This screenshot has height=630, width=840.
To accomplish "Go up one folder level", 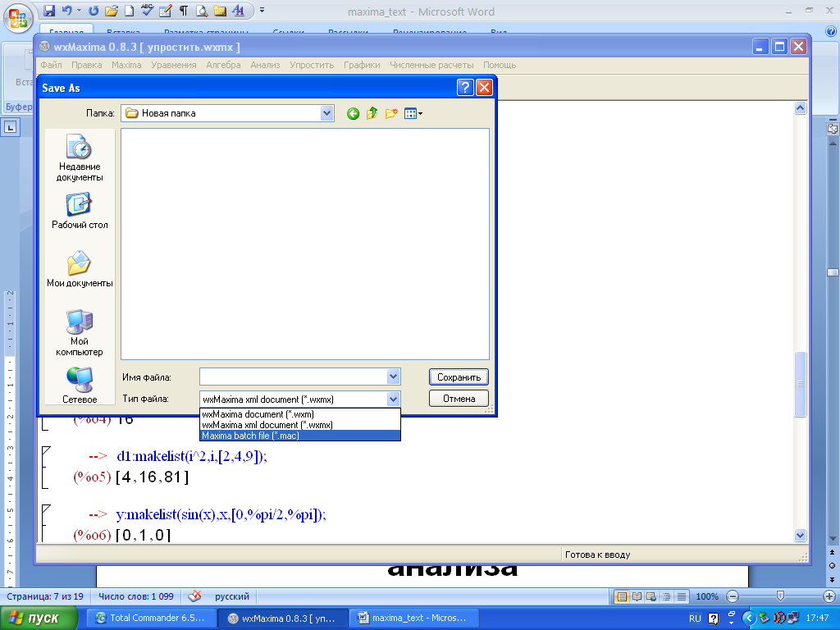I will [372, 113].
